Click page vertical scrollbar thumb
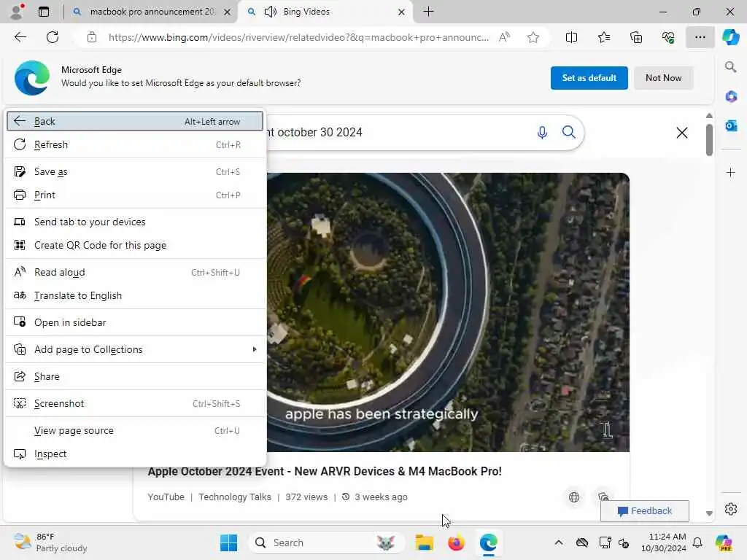Screen dimensions: 747x560 tap(709, 139)
